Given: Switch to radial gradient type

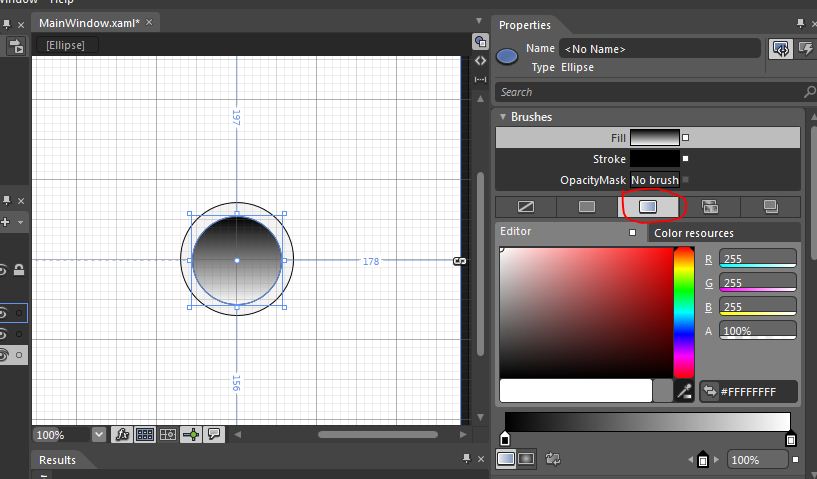Looking at the screenshot, I should pyautogui.click(x=526, y=459).
